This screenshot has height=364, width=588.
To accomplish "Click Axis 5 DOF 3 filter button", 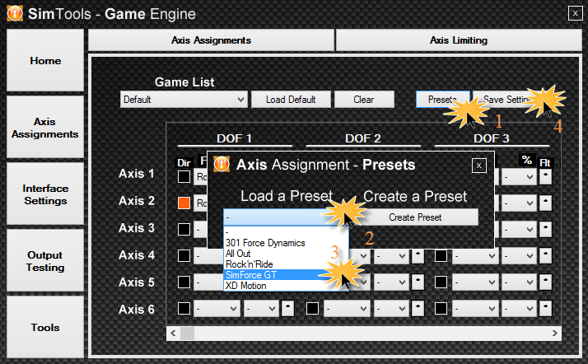I will click(544, 282).
